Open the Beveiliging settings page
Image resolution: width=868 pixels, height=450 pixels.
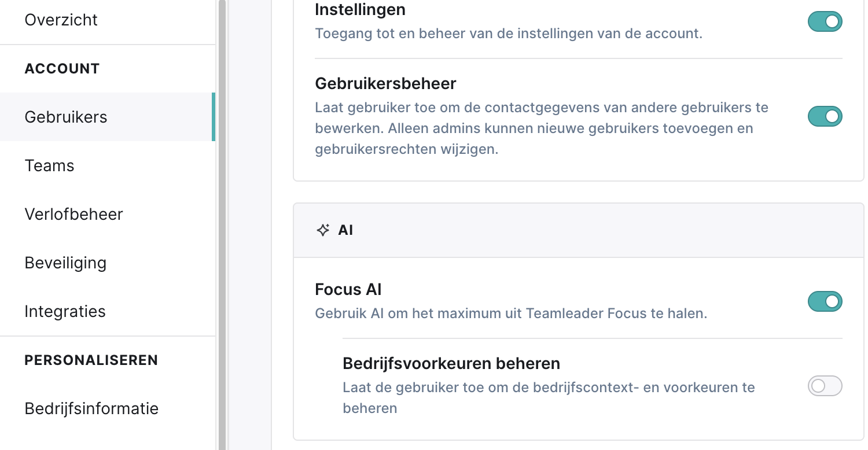pos(65,263)
